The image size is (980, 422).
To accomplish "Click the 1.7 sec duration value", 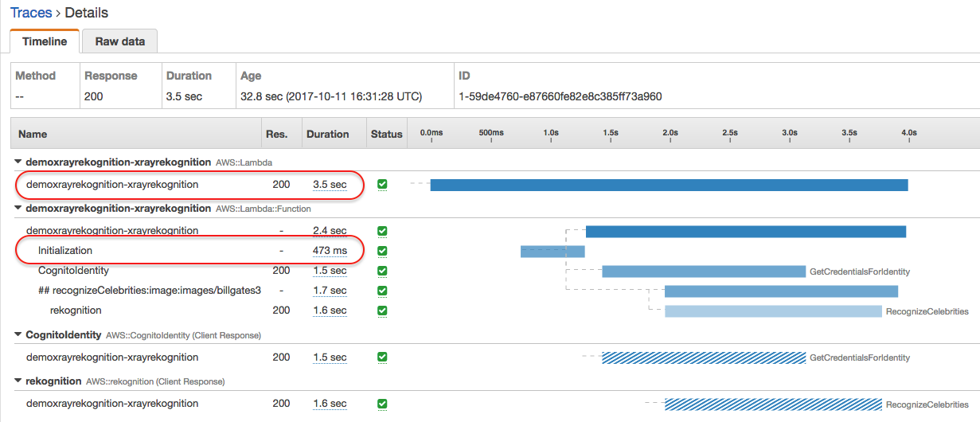I will (x=330, y=291).
